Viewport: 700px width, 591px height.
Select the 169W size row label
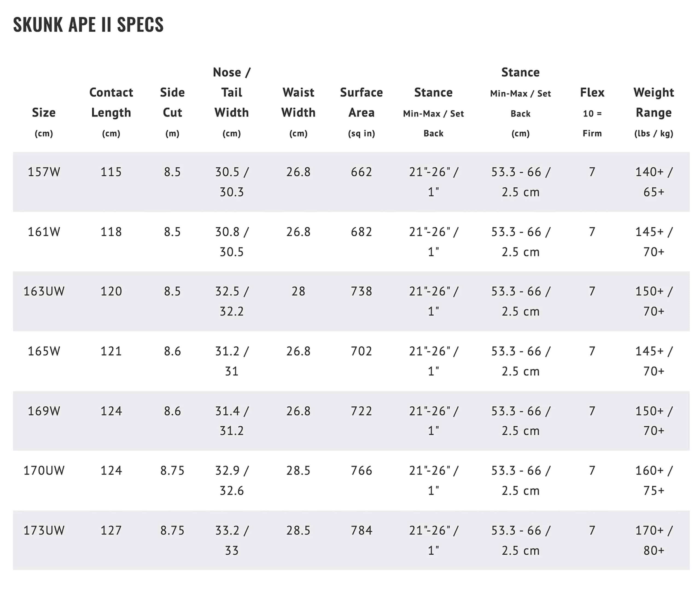click(44, 411)
